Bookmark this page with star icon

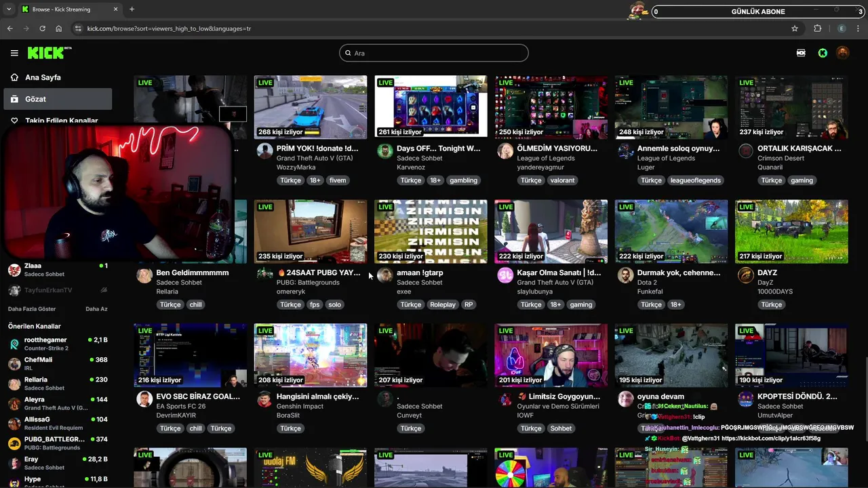click(x=795, y=28)
